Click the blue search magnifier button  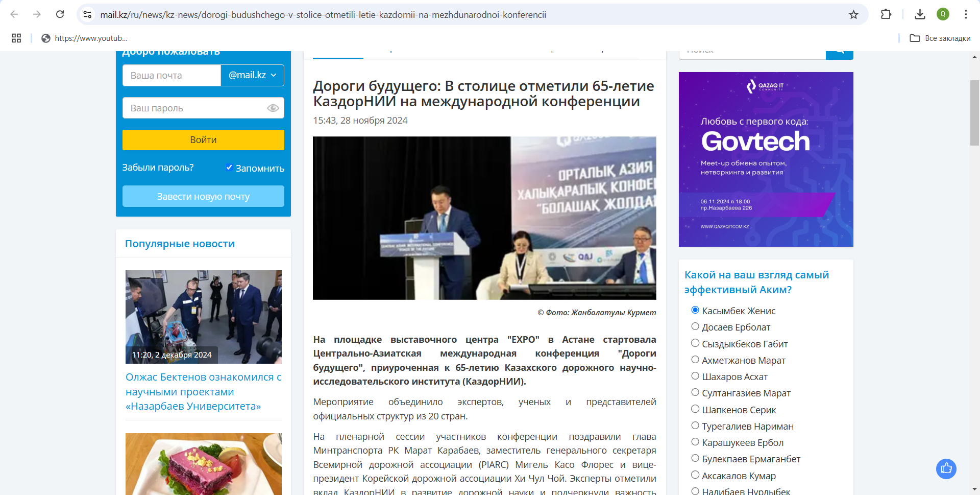pyautogui.click(x=840, y=55)
